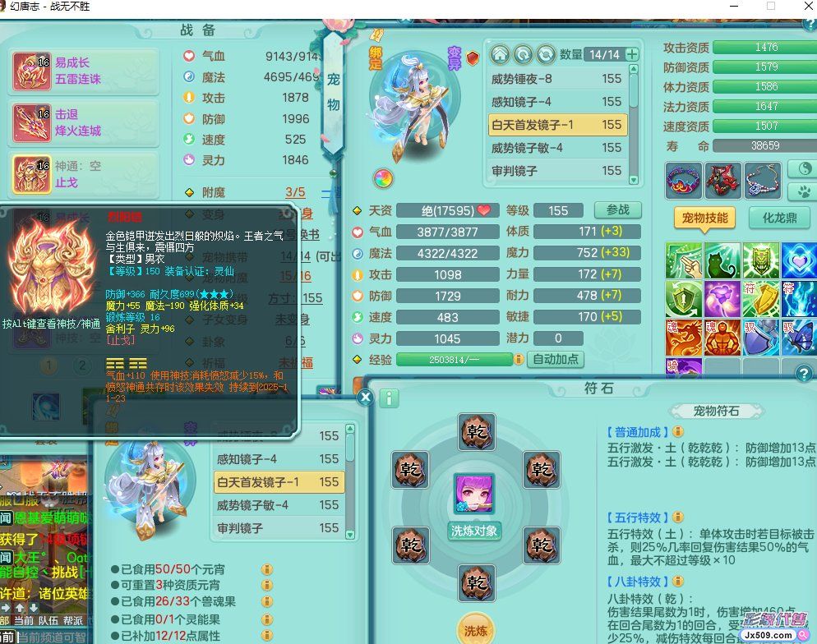Viewport: 817px width, 644px height.
Task: Click info icon beside 已食用50/50个元宵
Action: 267,569
